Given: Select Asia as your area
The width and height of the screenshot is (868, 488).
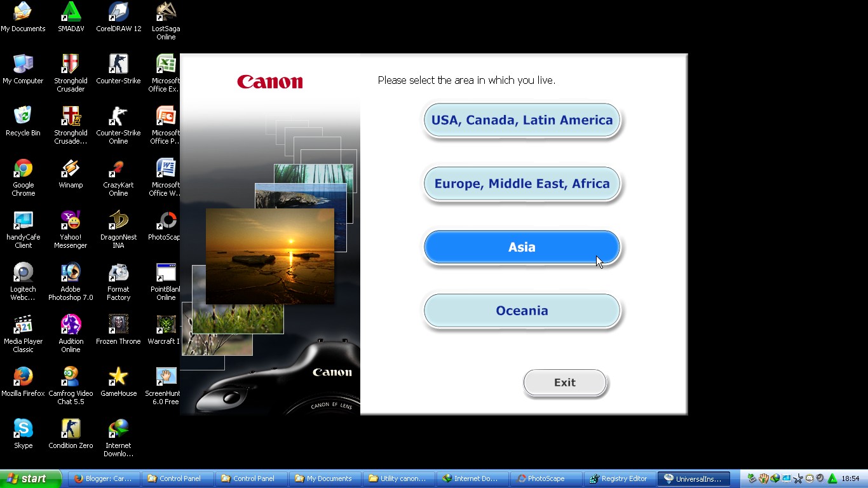Looking at the screenshot, I should click(x=522, y=247).
